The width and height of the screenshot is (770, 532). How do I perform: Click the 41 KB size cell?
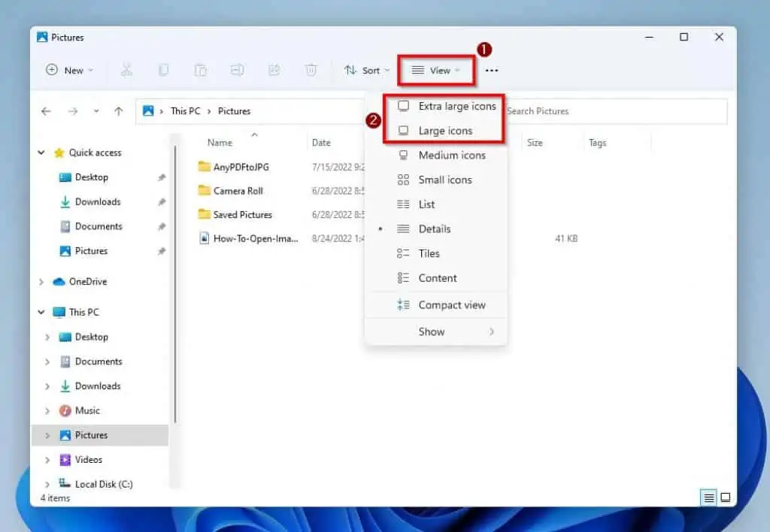click(x=566, y=238)
